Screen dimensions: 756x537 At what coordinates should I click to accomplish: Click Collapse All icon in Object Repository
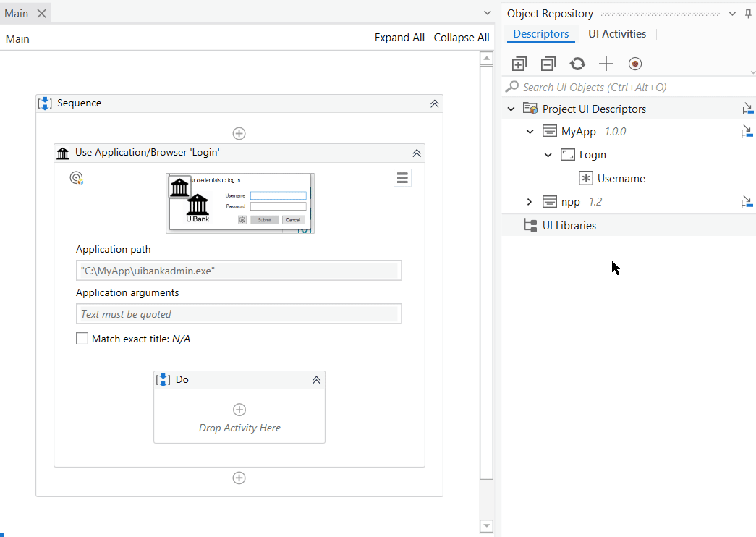click(548, 64)
